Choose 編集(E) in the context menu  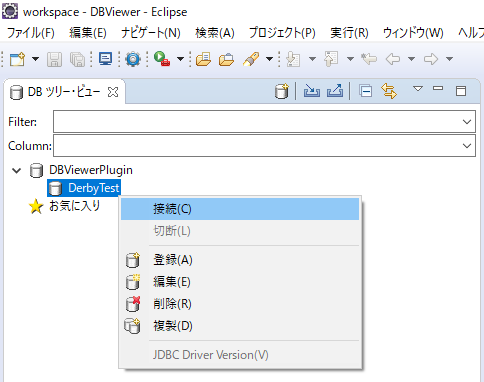pyautogui.click(x=240, y=282)
